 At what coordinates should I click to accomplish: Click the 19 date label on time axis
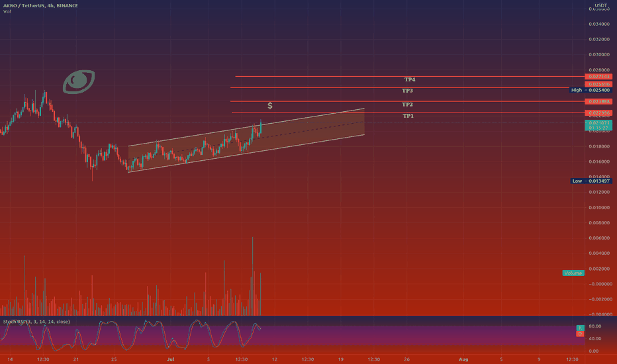point(340,359)
